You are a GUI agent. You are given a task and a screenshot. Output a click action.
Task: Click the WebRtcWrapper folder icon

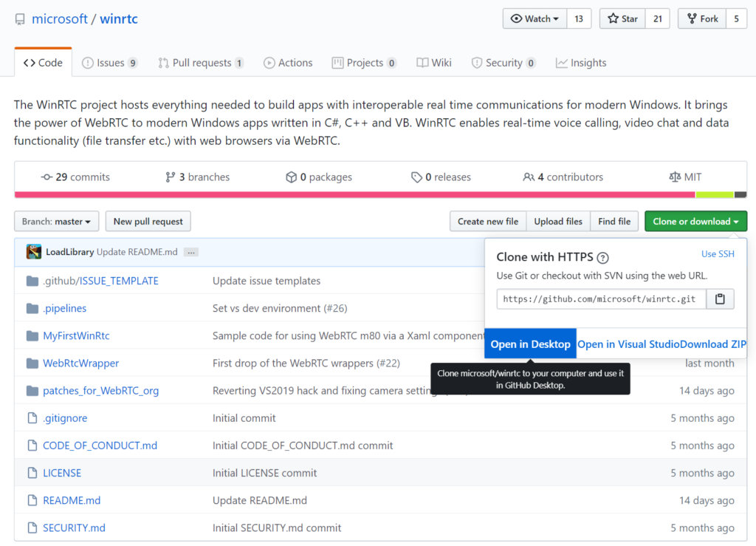(x=32, y=364)
